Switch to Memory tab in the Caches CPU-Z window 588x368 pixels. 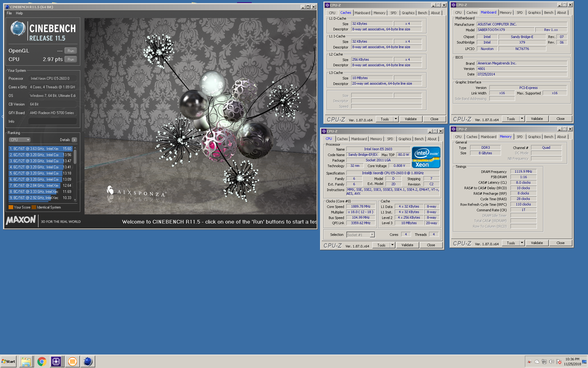pyautogui.click(x=379, y=13)
